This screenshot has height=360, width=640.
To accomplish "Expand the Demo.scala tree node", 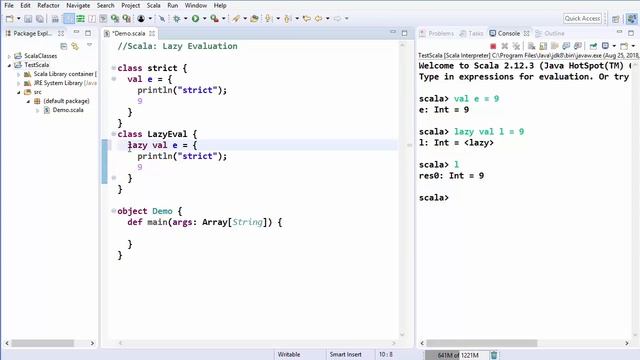I will [x=38, y=110].
